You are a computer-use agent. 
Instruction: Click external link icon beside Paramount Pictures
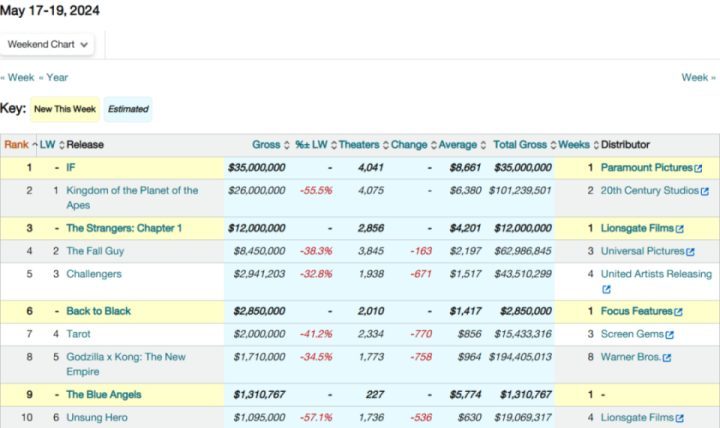[x=698, y=169]
